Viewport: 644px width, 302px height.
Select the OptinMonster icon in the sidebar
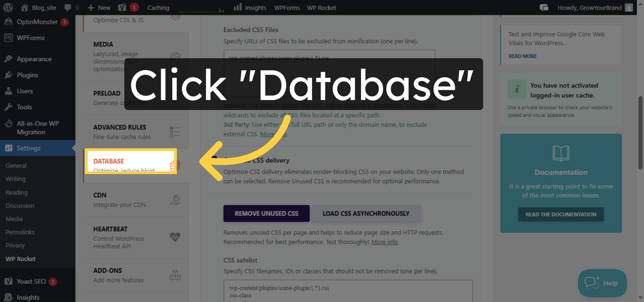coord(8,21)
